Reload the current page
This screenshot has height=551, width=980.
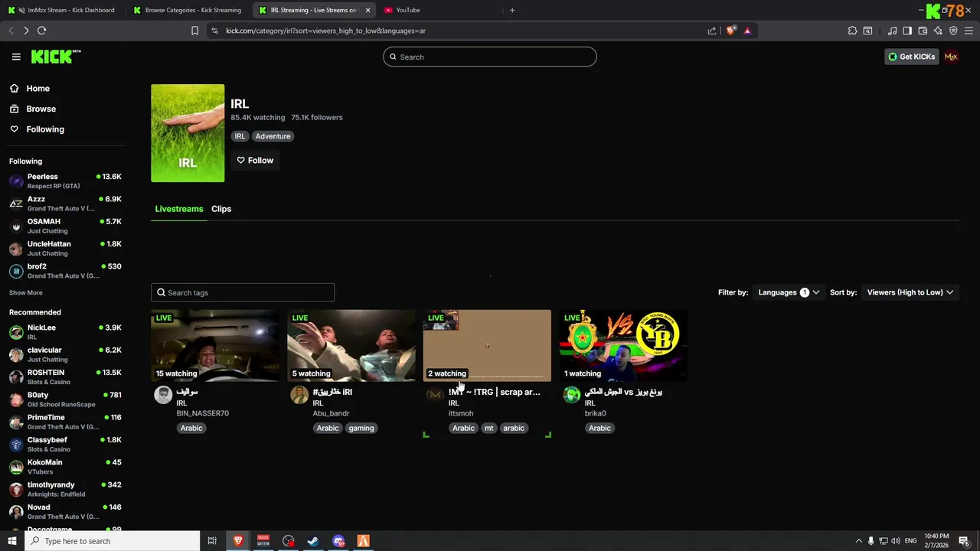coord(41,31)
